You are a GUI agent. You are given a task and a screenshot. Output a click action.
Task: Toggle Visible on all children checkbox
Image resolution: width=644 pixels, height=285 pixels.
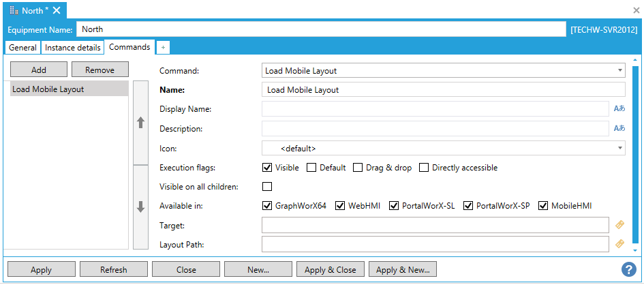[267, 187]
